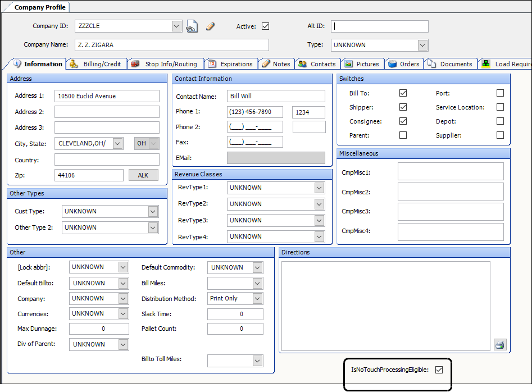The height and width of the screenshot is (392, 532).
Task: Click the Contacts tab people icon
Action: tap(302, 64)
